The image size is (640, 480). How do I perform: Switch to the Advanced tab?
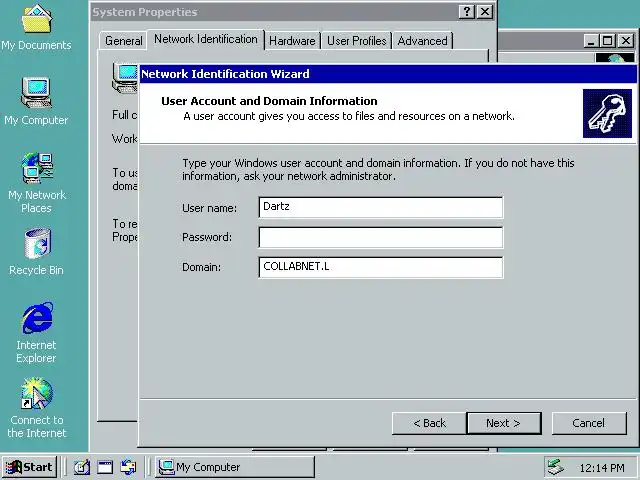coord(422,41)
